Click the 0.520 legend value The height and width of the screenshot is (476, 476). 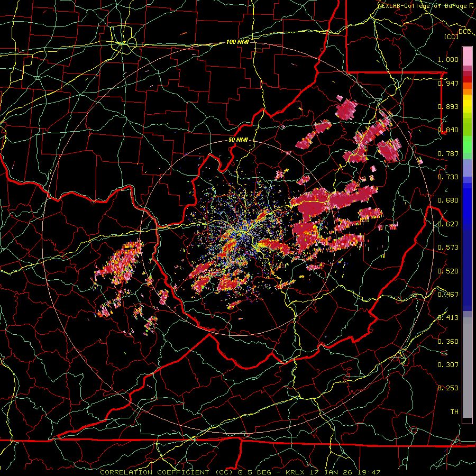click(448, 271)
